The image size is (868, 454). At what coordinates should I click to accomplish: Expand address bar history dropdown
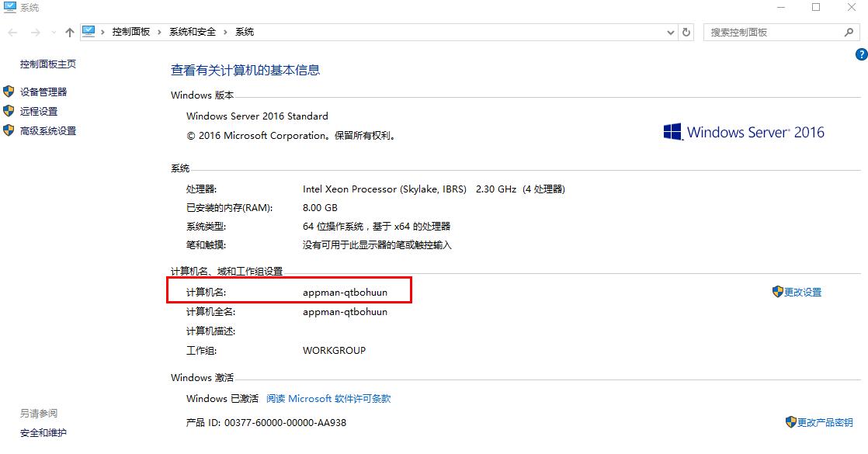coord(670,33)
